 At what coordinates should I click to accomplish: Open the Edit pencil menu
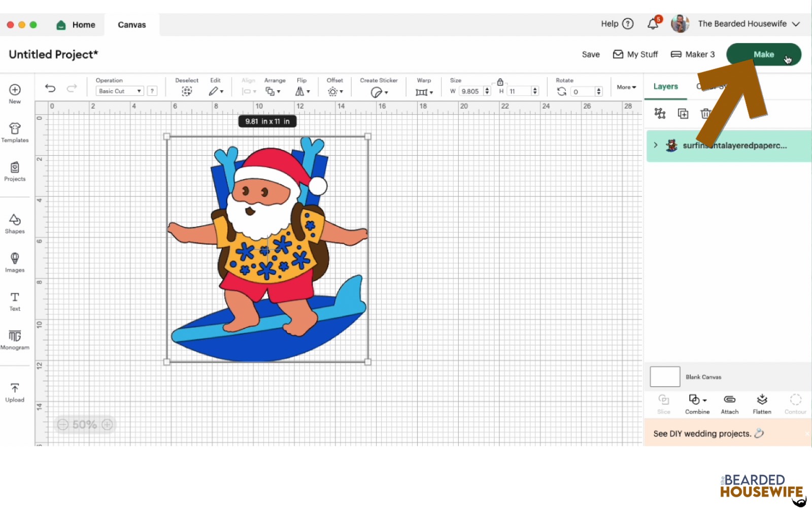[216, 91]
